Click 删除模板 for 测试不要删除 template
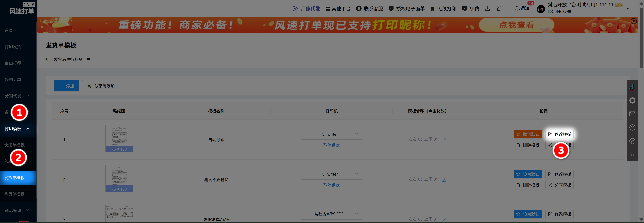Screen dimensions: 644x223 coord(528,185)
